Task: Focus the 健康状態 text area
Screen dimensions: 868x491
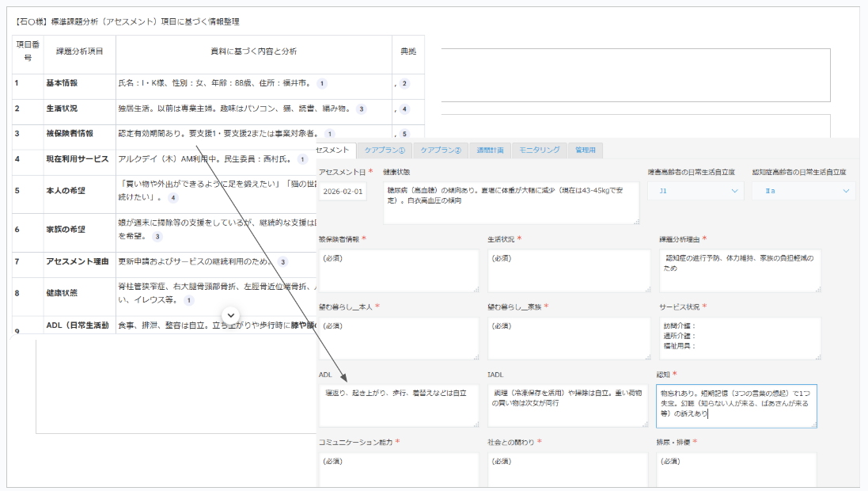Action: point(511,203)
